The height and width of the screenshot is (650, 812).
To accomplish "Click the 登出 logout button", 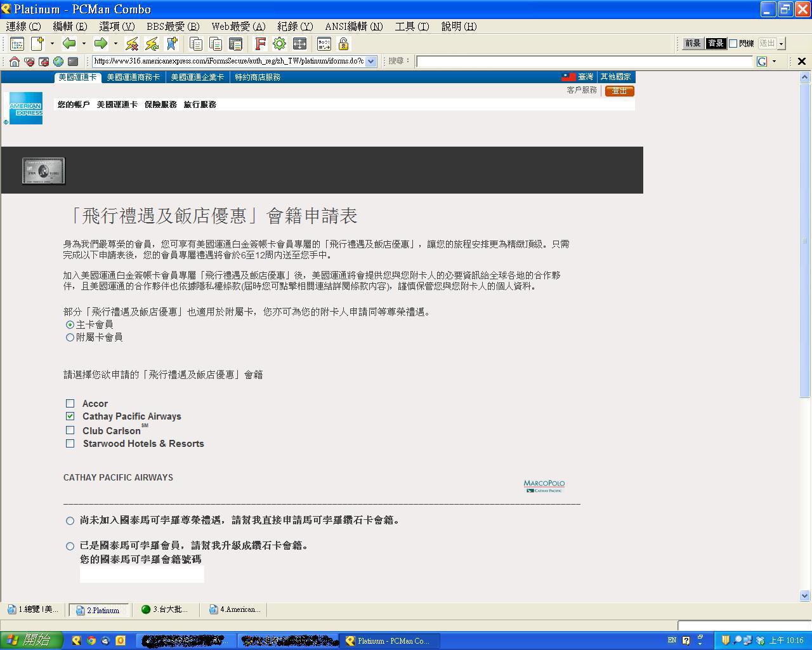I will coord(619,91).
